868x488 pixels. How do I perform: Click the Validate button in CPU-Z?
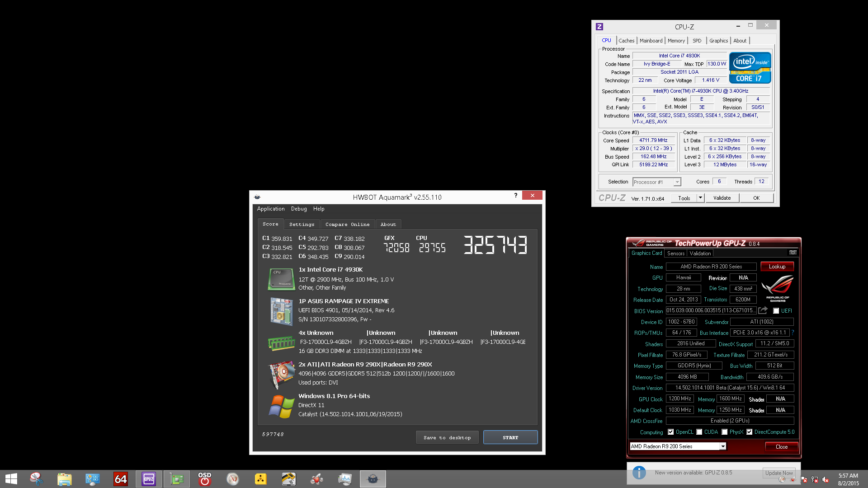(722, 198)
